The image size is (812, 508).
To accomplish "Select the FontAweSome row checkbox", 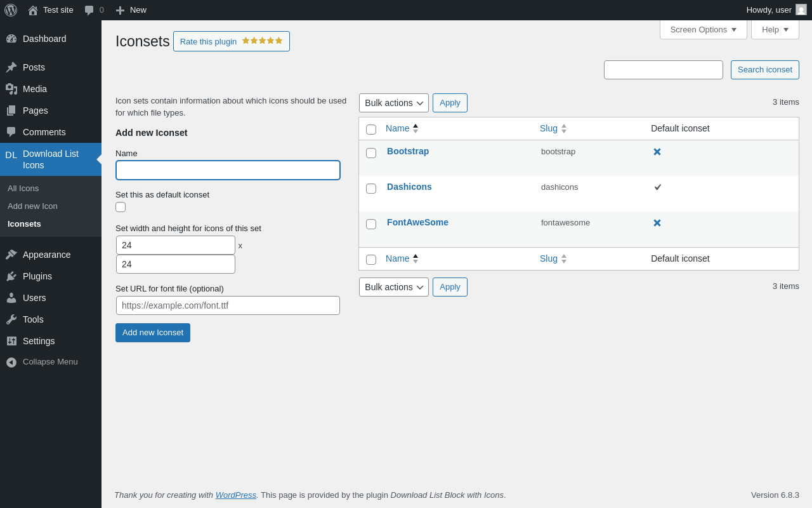I will point(371,224).
